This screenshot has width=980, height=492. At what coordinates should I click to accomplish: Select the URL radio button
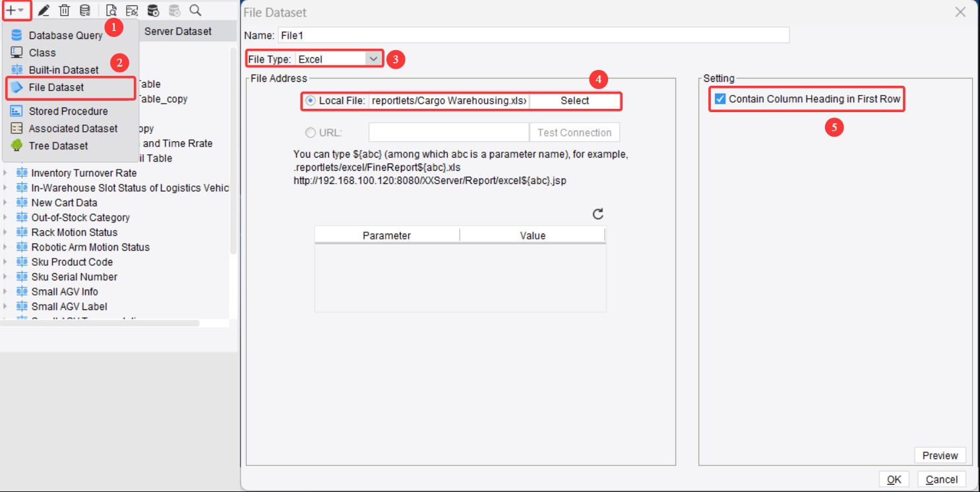click(310, 133)
